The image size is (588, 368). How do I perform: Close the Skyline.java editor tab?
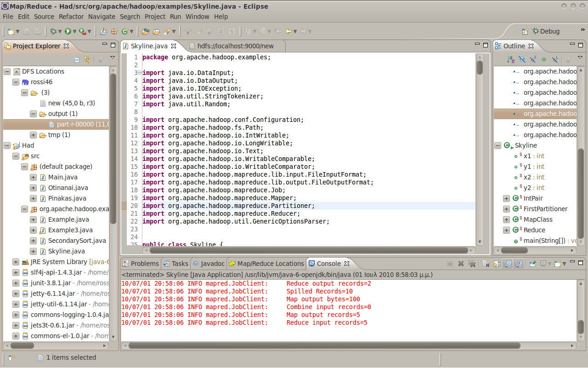coord(174,46)
